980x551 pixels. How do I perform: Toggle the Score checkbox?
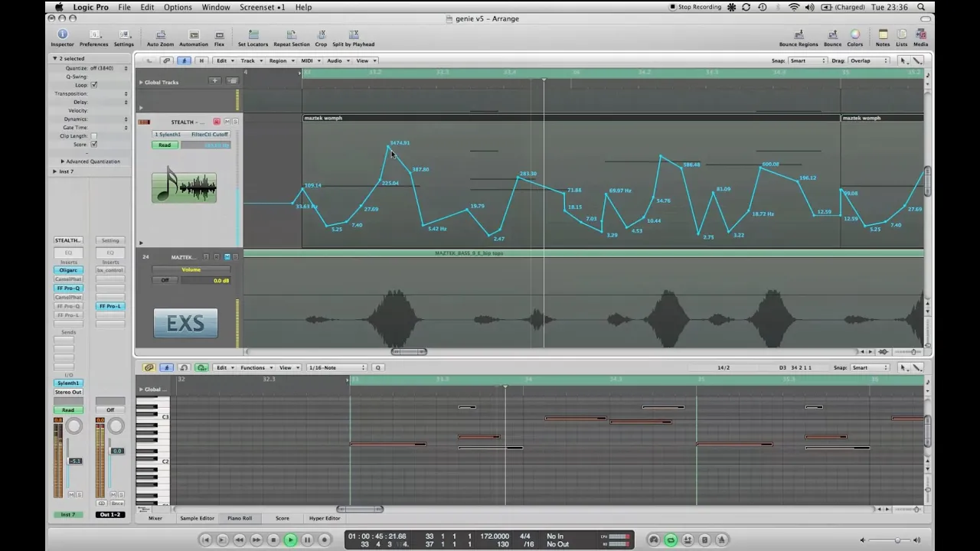pyautogui.click(x=94, y=144)
